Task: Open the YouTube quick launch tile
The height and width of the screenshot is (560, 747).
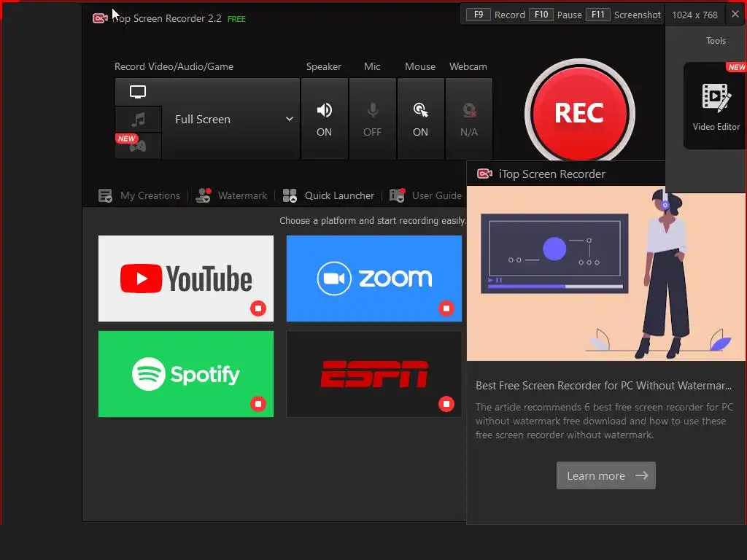Action: pos(186,279)
